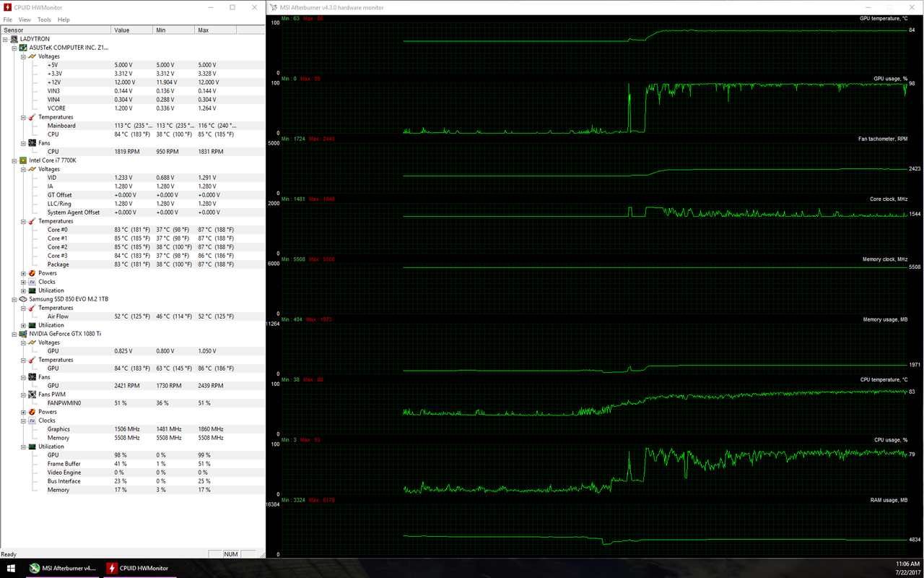Click the LADYTRON computer icon in the tree

click(14, 39)
